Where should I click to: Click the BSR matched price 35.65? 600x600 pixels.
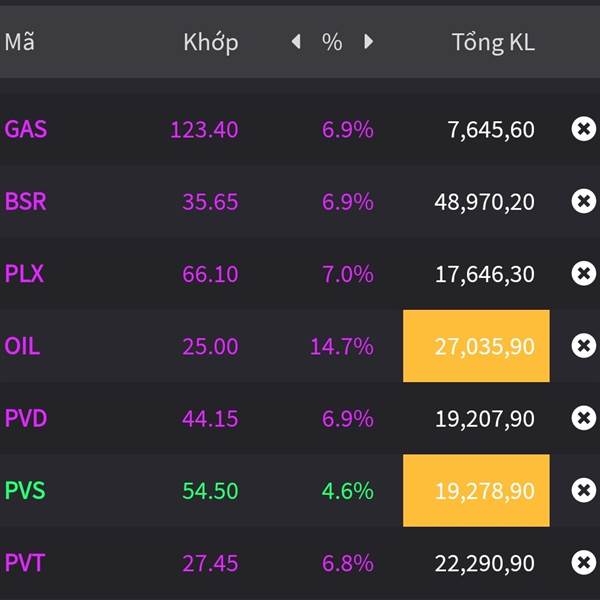210,201
